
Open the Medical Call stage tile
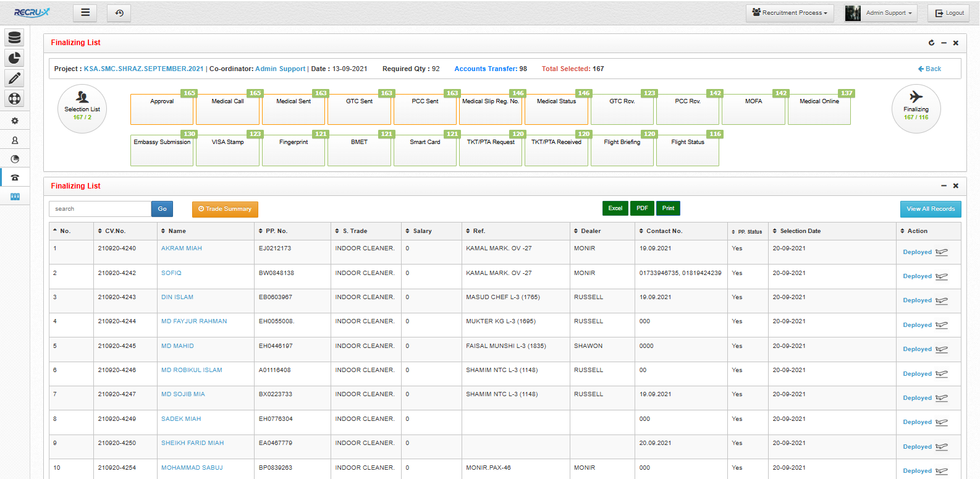[228, 109]
